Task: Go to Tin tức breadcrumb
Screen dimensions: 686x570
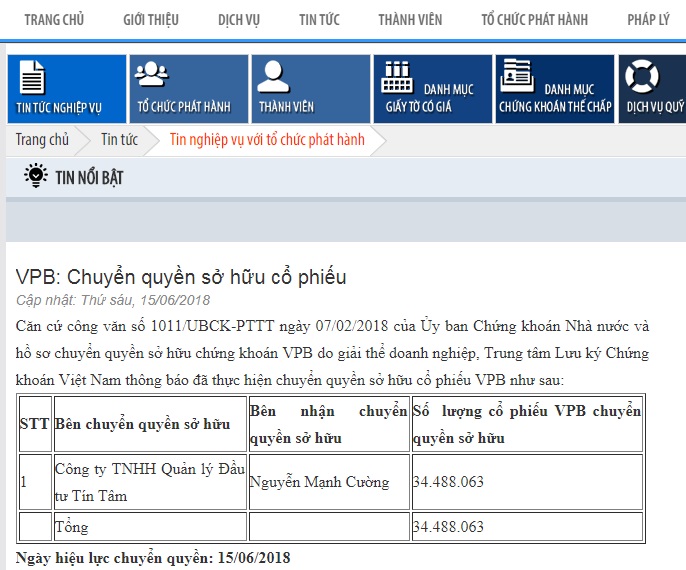Action: pyautogui.click(x=119, y=140)
